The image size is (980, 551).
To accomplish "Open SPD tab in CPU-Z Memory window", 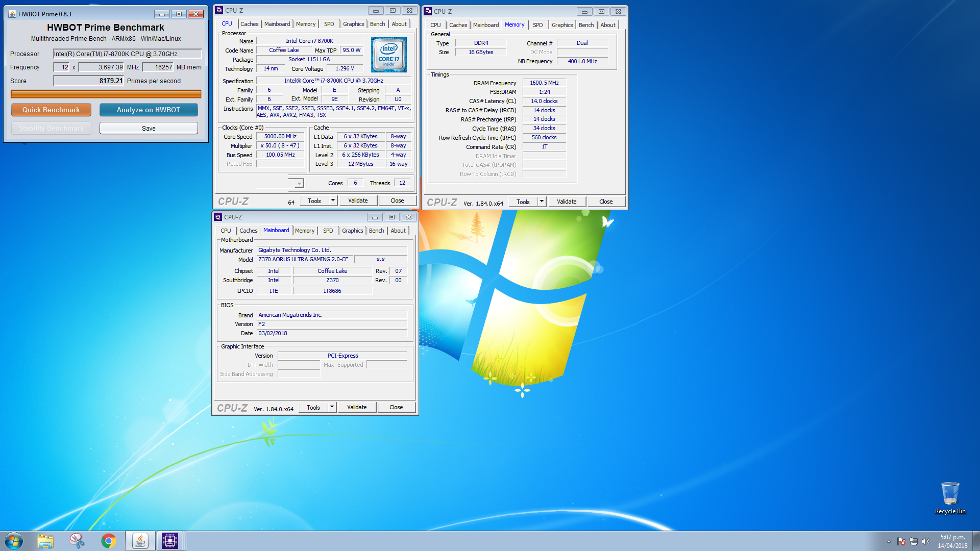I will coord(538,25).
